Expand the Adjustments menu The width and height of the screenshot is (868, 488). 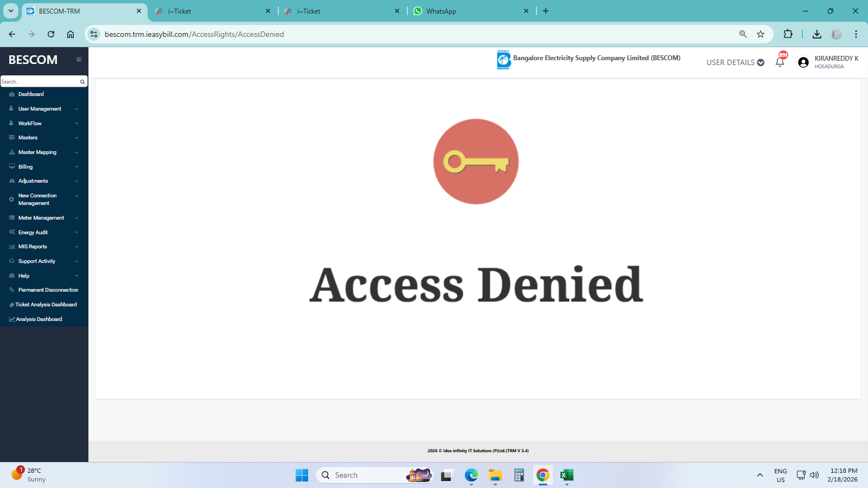(44, 181)
